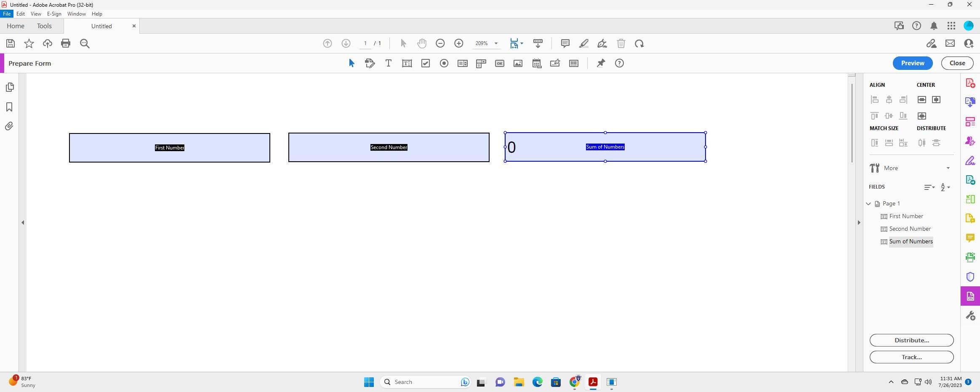Click the page number input field
This screenshot has width=980, height=392.
365,43
